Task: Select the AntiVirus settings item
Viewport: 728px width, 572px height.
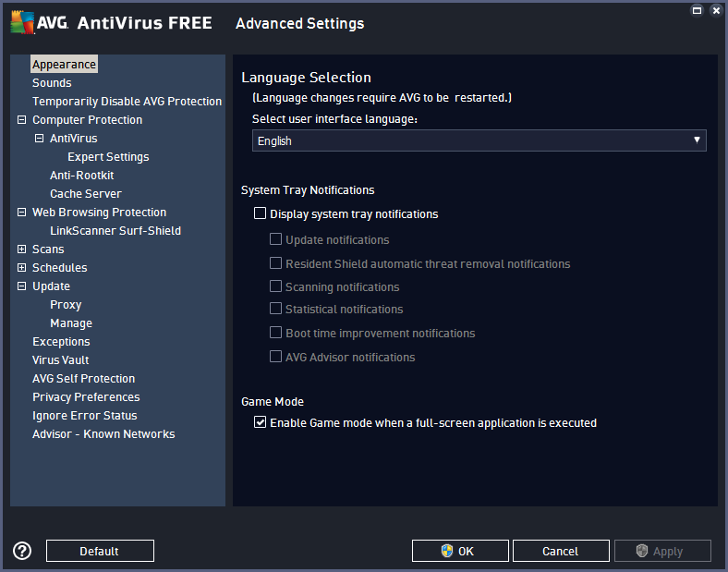Action: click(x=73, y=139)
